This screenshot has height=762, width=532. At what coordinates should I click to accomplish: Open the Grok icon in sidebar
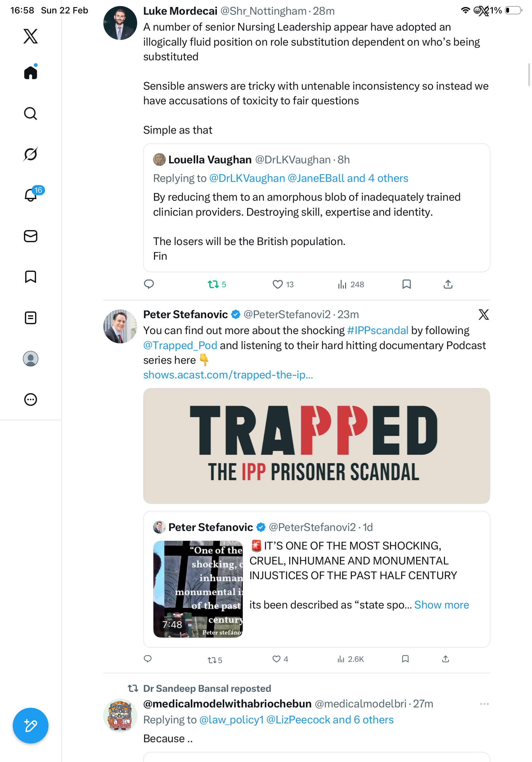(x=31, y=154)
